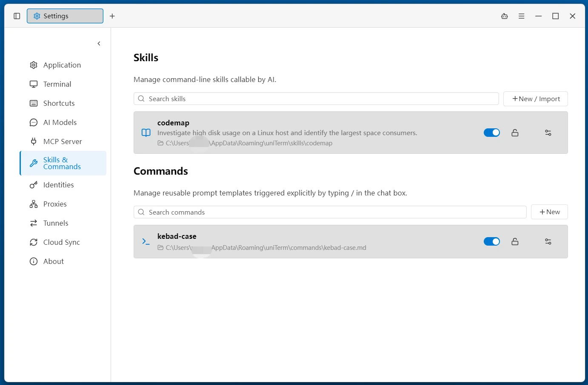Image resolution: width=588 pixels, height=385 pixels.
Task: Open Application settings
Action: pyautogui.click(x=63, y=65)
